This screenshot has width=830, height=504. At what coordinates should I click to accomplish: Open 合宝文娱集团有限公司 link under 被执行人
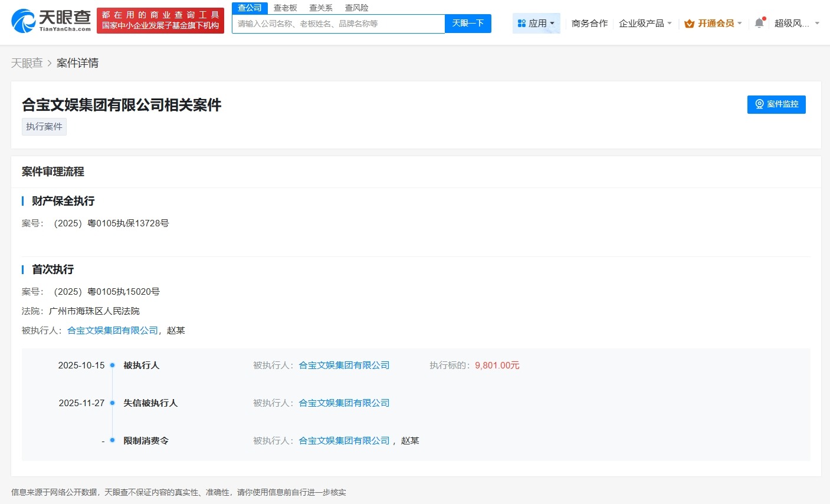pos(112,330)
